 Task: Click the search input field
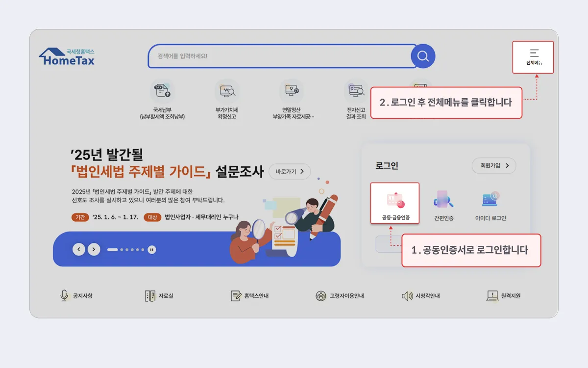tap(283, 56)
